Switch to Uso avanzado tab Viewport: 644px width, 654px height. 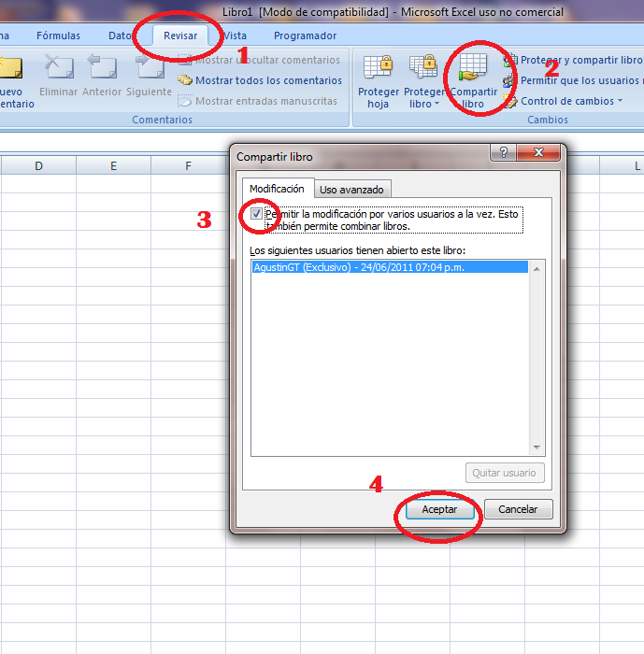coord(351,190)
